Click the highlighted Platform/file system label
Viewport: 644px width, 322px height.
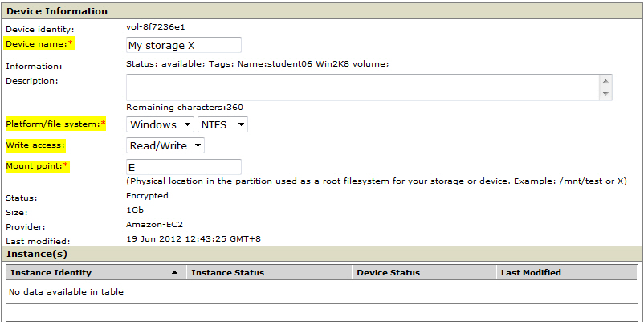55,124
